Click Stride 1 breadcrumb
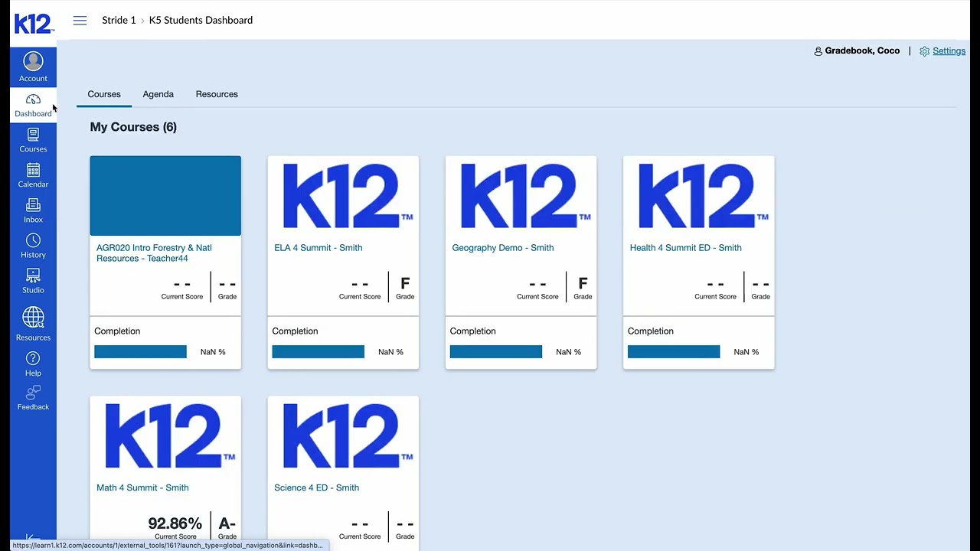980x551 pixels. [x=119, y=21]
